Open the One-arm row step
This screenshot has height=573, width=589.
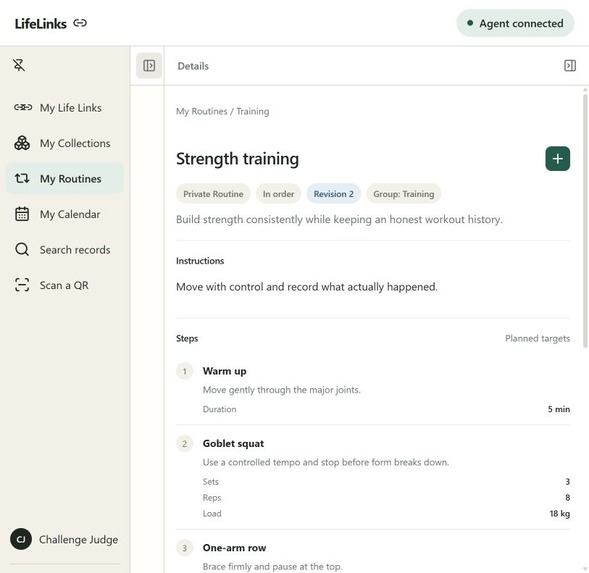234,548
